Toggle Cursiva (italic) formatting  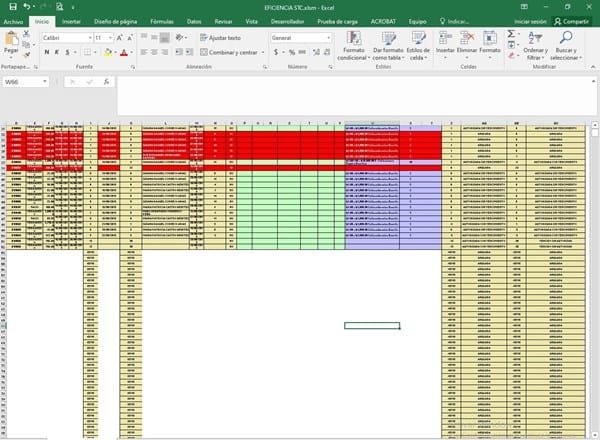57,52
